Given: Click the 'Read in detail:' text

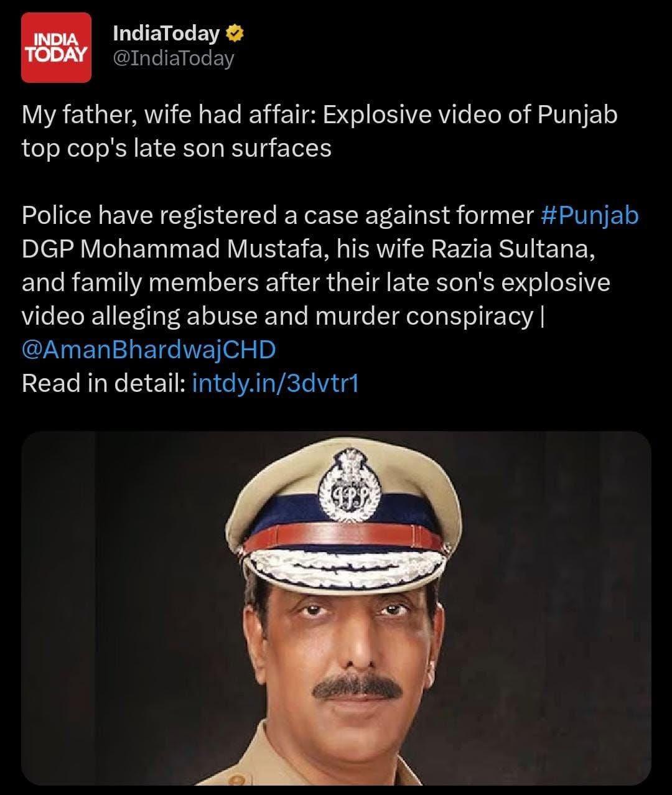Looking at the screenshot, I should point(103,383).
